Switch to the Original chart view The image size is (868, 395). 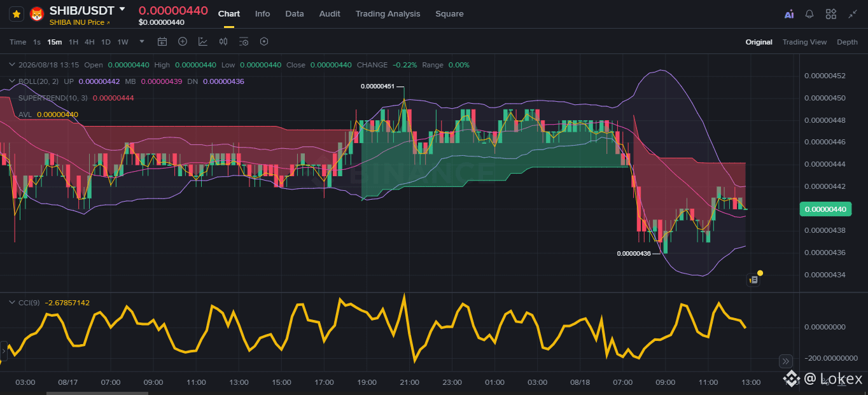[759, 42]
